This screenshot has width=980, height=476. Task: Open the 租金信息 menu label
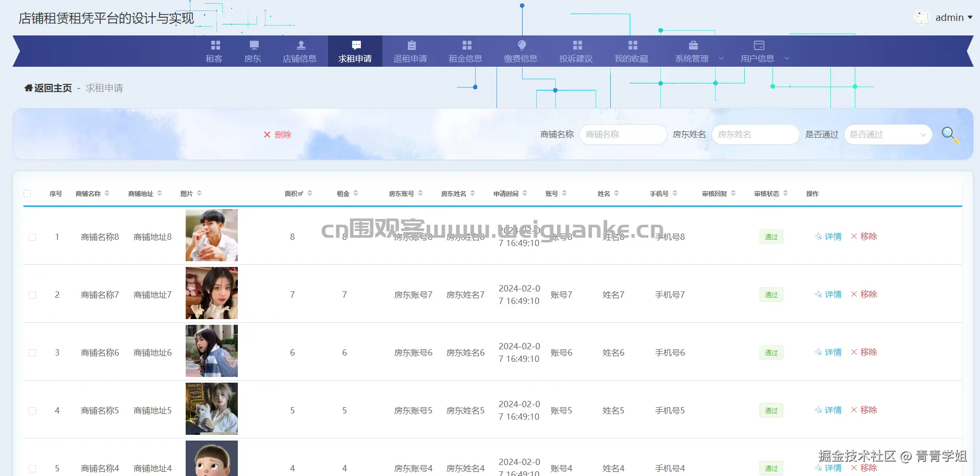point(465,58)
